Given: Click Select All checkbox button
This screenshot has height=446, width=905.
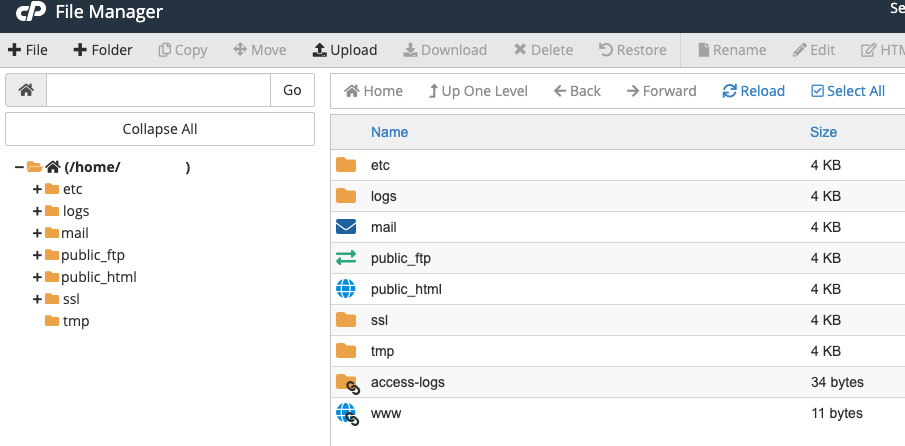Looking at the screenshot, I should point(847,91).
